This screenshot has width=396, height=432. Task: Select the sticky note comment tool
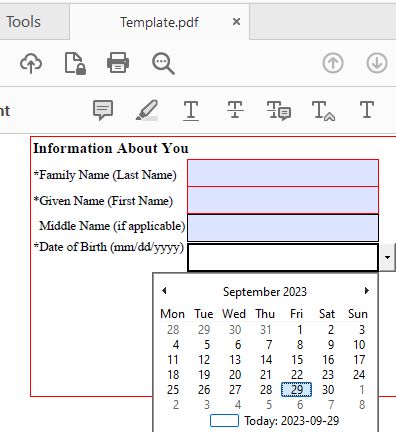[x=103, y=110]
